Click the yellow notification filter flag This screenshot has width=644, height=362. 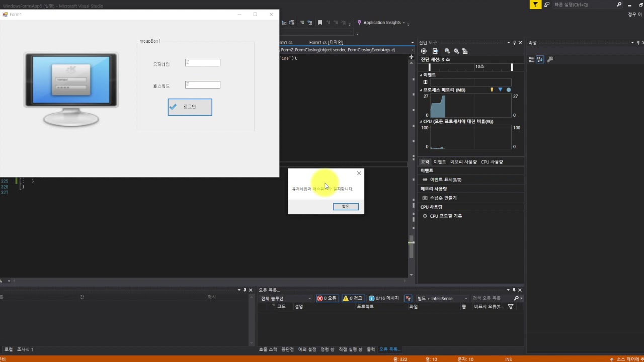click(535, 5)
